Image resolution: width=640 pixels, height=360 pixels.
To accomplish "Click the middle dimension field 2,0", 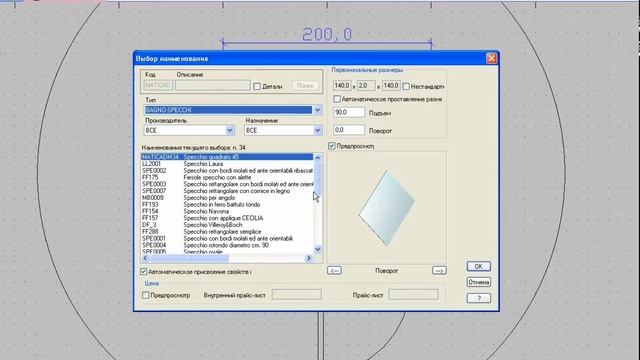I will [366, 86].
